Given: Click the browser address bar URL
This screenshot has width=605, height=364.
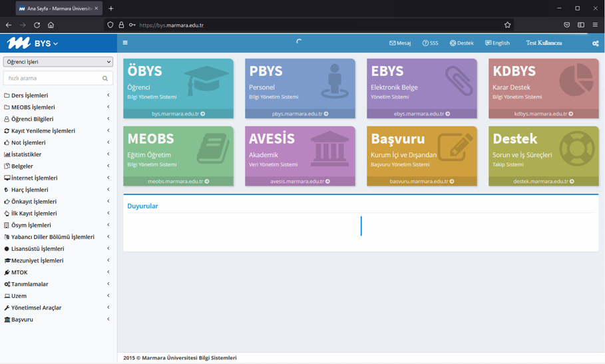Looking at the screenshot, I should click(x=172, y=25).
